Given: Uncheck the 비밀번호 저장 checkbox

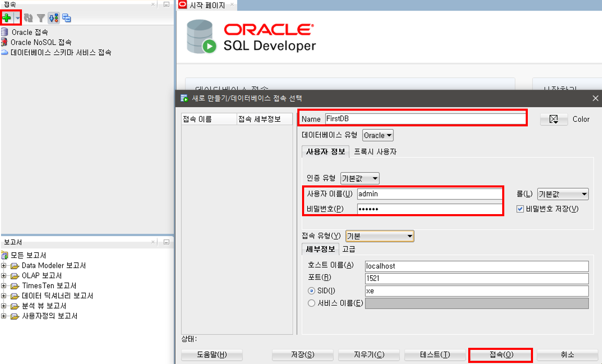Looking at the screenshot, I should coord(520,209).
